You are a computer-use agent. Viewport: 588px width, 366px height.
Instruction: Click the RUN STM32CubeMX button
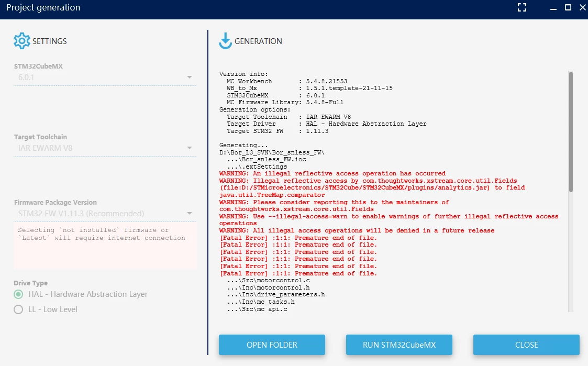[399, 345]
